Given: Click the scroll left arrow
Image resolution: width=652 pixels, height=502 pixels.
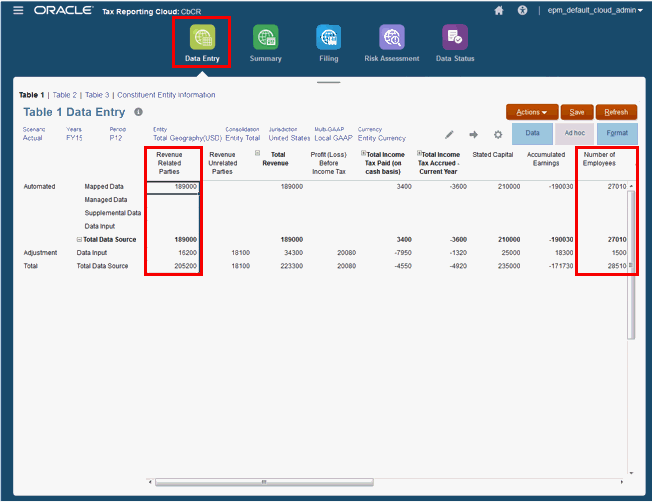Looking at the screenshot, I should pos(150,482).
